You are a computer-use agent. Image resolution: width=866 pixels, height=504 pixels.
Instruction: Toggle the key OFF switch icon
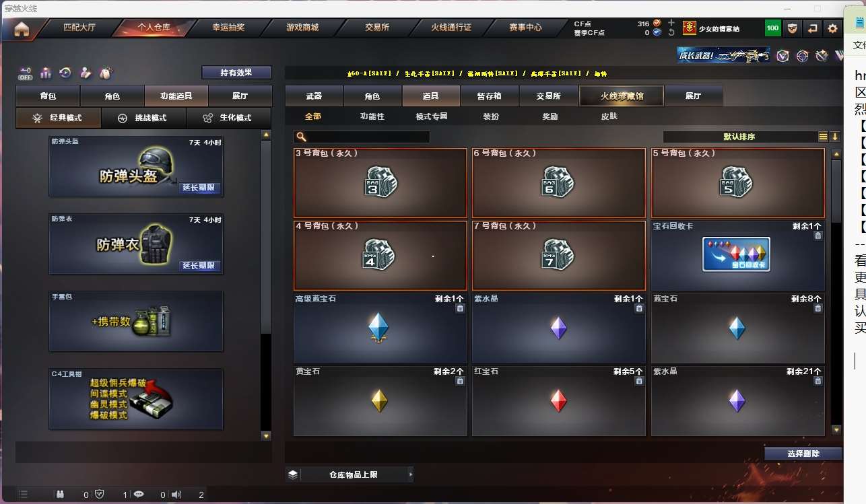click(x=26, y=73)
